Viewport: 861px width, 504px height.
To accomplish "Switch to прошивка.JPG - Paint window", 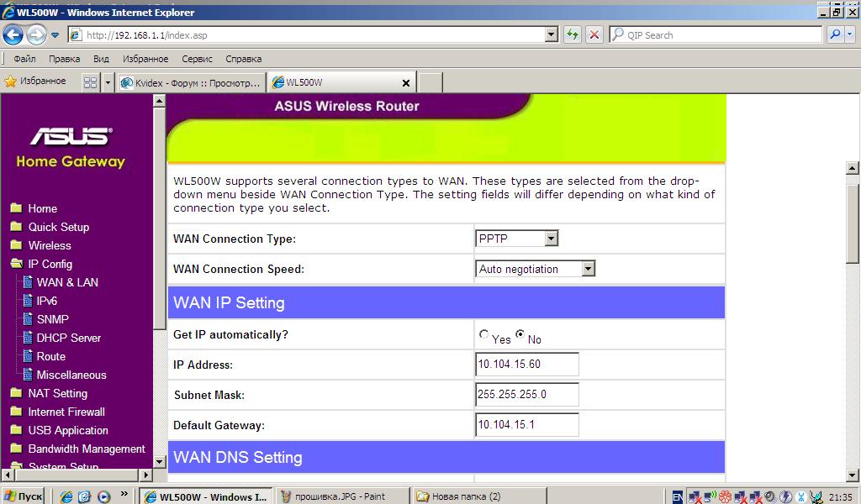I will coord(341,496).
